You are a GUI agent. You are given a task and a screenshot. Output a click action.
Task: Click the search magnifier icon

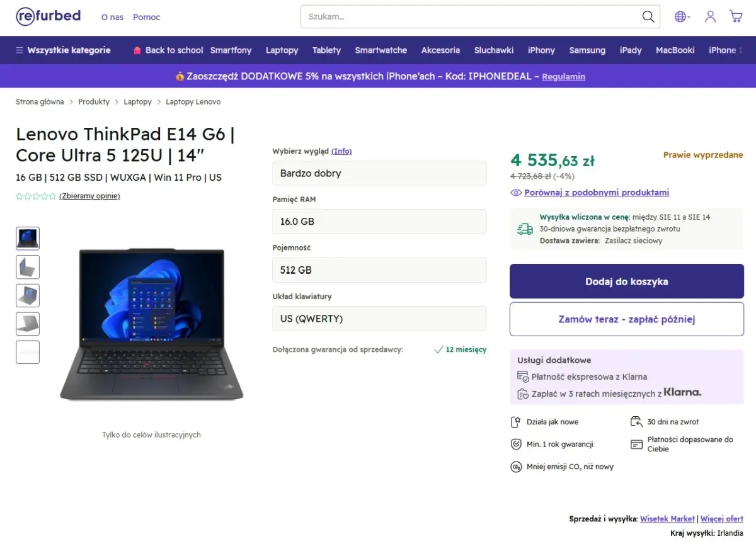point(648,17)
